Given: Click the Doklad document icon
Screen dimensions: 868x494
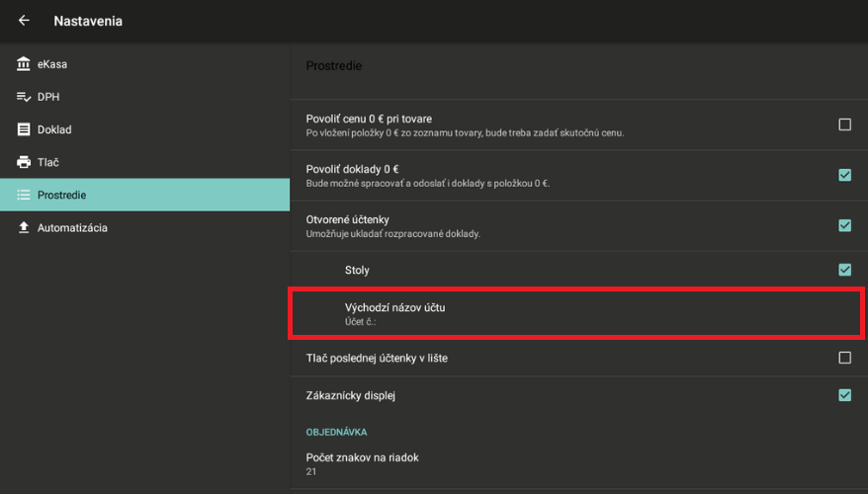Looking at the screenshot, I should pyautogui.click(x=24, y=129).
